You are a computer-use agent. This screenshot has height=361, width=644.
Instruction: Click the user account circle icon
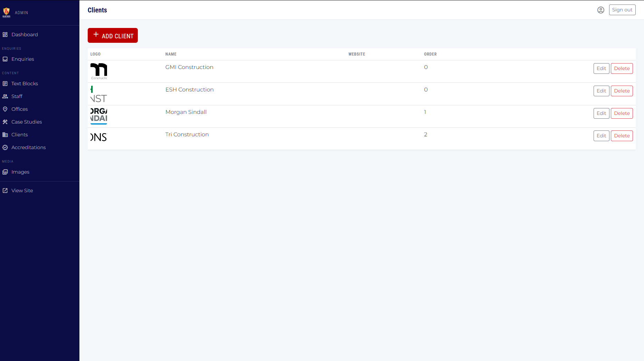[600, 10]
